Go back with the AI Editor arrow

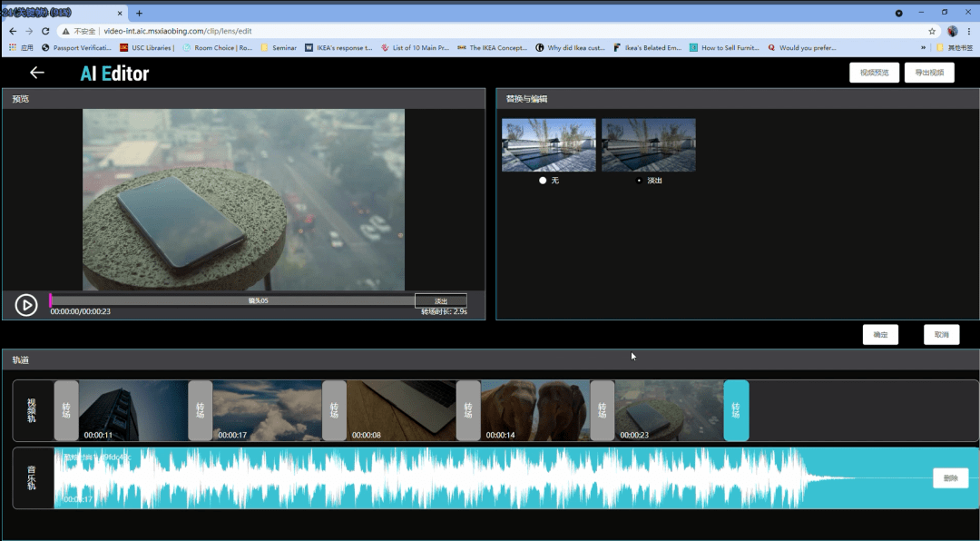[x=37, y=73]
